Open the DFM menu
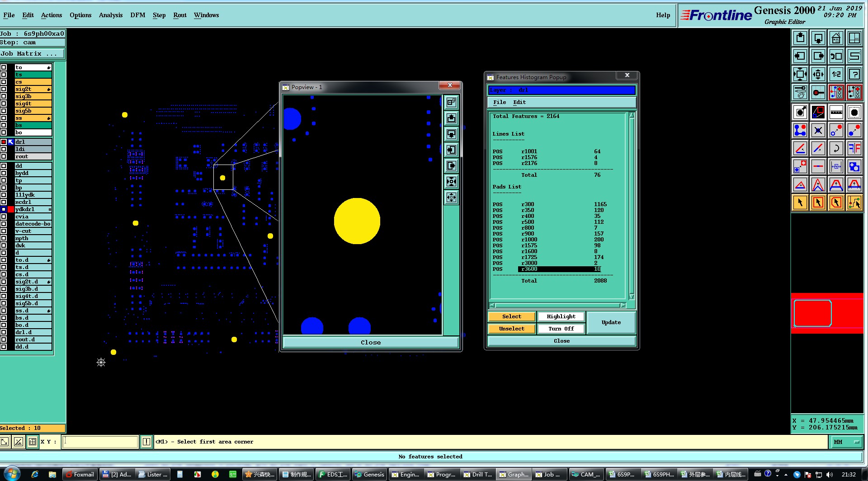 (x=138, y=15)
